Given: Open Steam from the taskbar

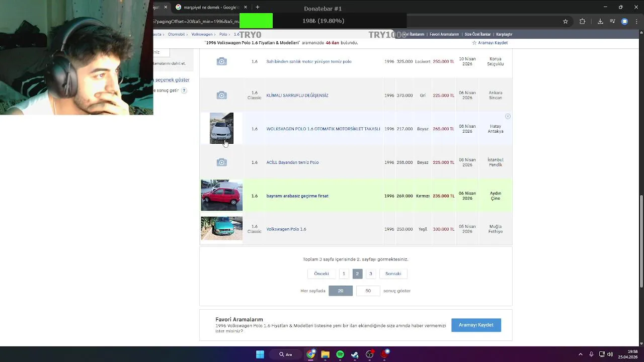Looking at the screenshot, I should coord(355,354).
